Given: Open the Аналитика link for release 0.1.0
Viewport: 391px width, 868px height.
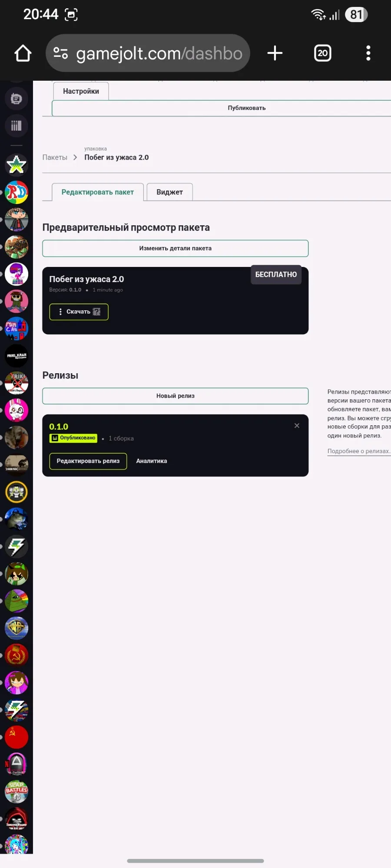Looking at the screenshot, I should [x=151, y=461].
